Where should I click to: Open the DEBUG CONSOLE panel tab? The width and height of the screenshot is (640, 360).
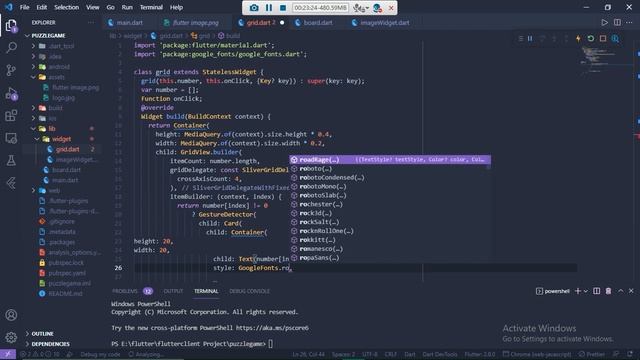[x=249, y=291]
